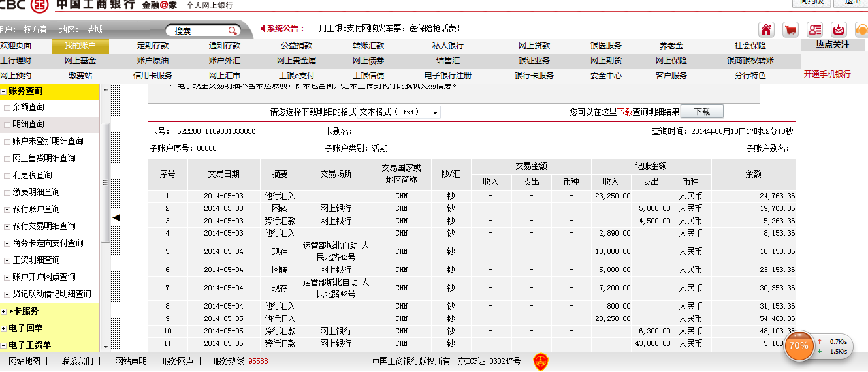The height and width of the screenshot is (372, 868).
Task: Collapse the 账务查询 section
Action: coord(5,92)
